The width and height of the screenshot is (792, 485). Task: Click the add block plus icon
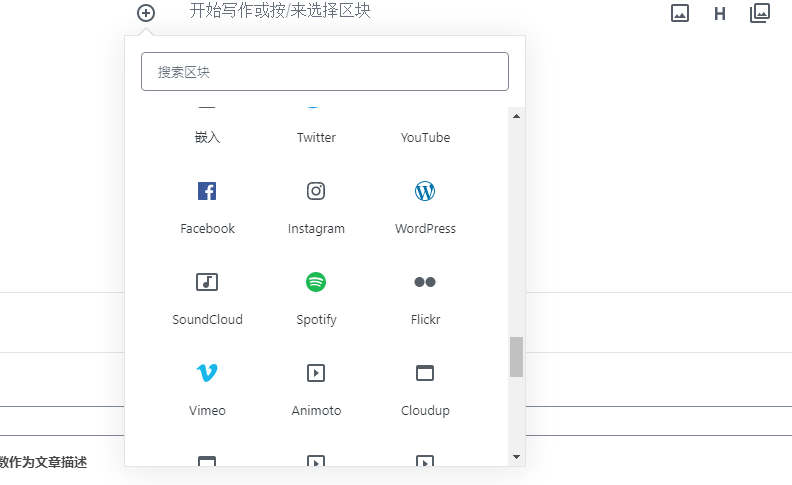tap(146, 13)
